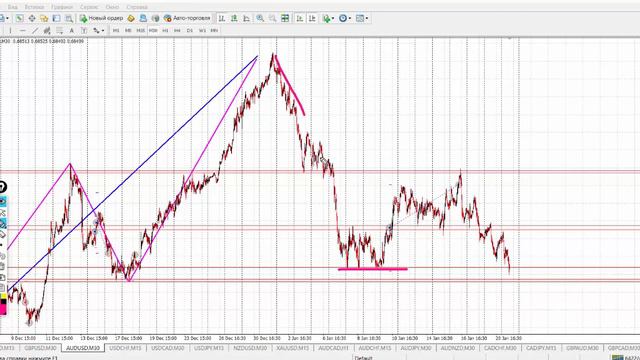This screenshot has height=360, width=640.
Task: Toggle the Авто-торговля button
Action: (x=187, y=18)
